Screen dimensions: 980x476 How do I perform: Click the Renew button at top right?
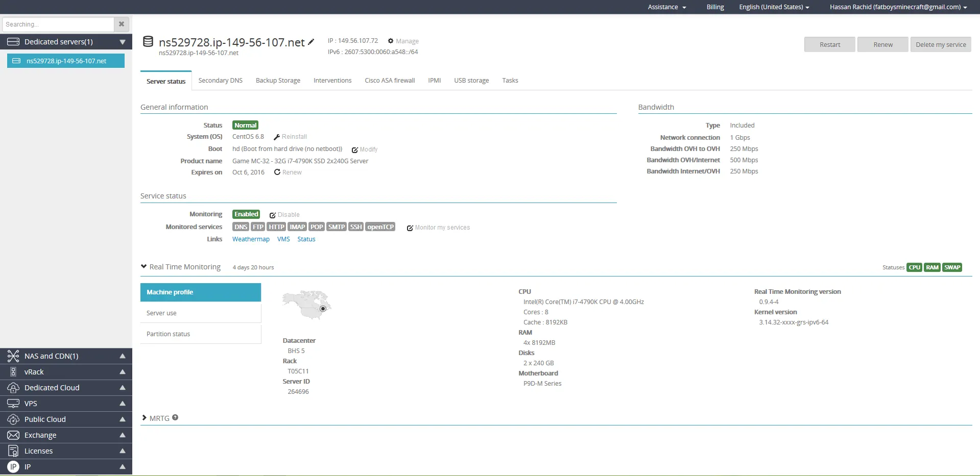pyautogui.click(x=883, y=44)
